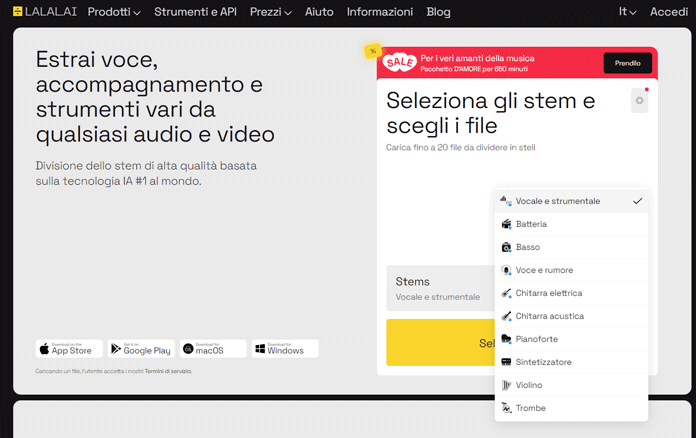Image resolution: width=696 pixels, height=438 pixels.
Task: Select the Trombe stem option
Action: coord(571,408)
